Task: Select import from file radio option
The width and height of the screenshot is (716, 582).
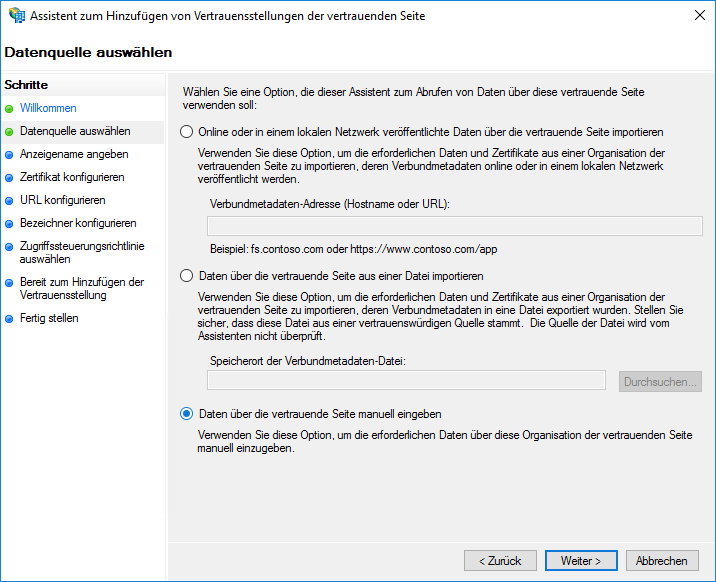Action: coord(186,275)
